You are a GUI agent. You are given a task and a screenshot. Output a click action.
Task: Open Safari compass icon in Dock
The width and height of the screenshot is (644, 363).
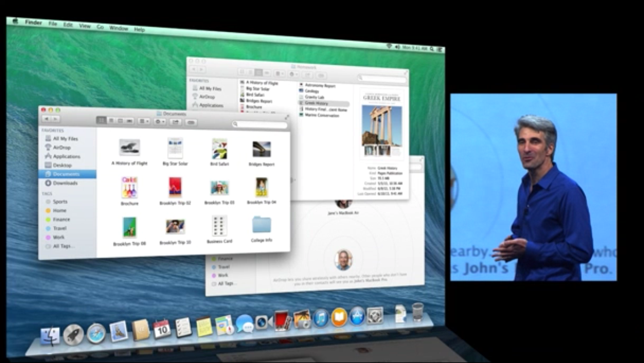96,333
